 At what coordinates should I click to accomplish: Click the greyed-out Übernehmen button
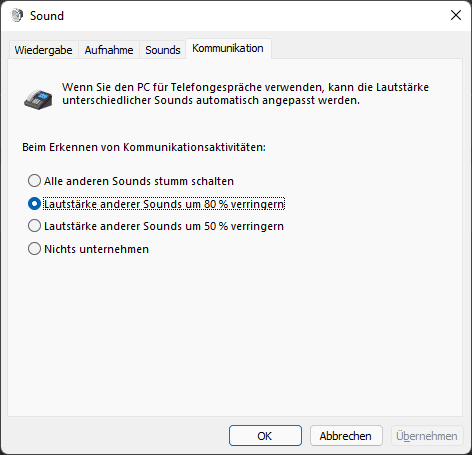coord(427,436)
